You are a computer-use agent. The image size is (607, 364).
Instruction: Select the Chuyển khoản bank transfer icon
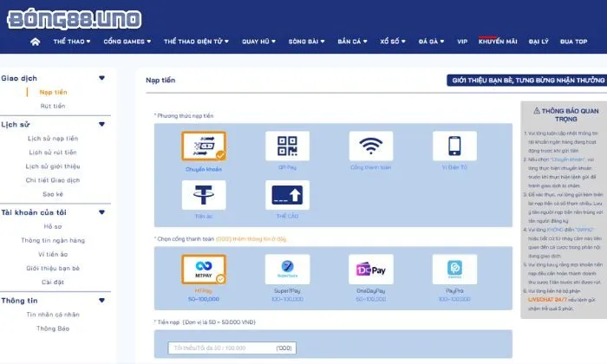coord(204,146)
